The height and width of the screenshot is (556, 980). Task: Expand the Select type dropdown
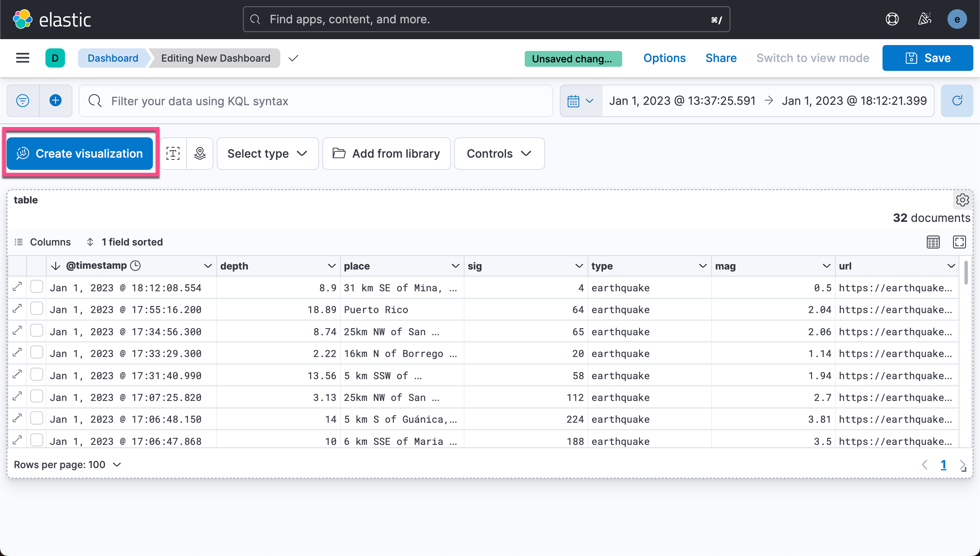click(267, 154)
